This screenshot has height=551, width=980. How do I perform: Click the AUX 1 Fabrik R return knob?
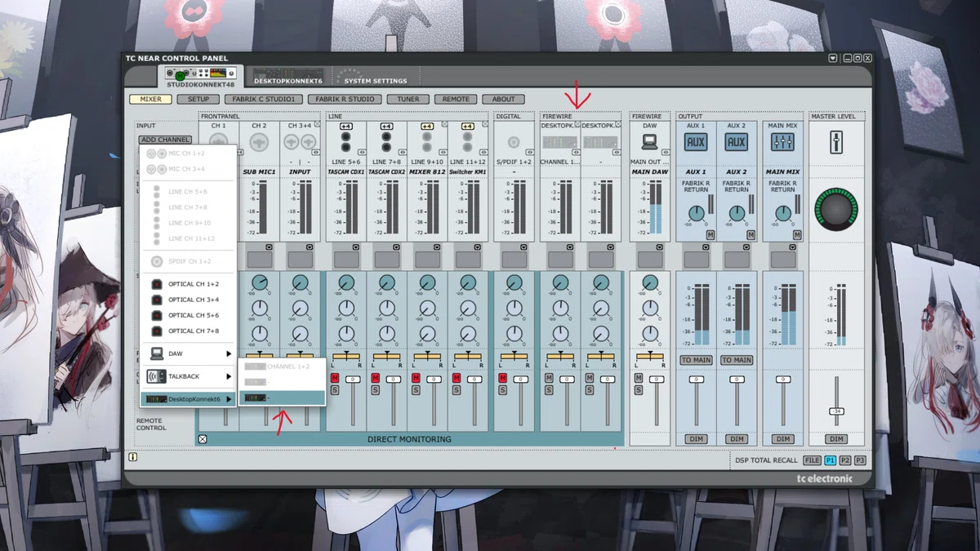696,214
